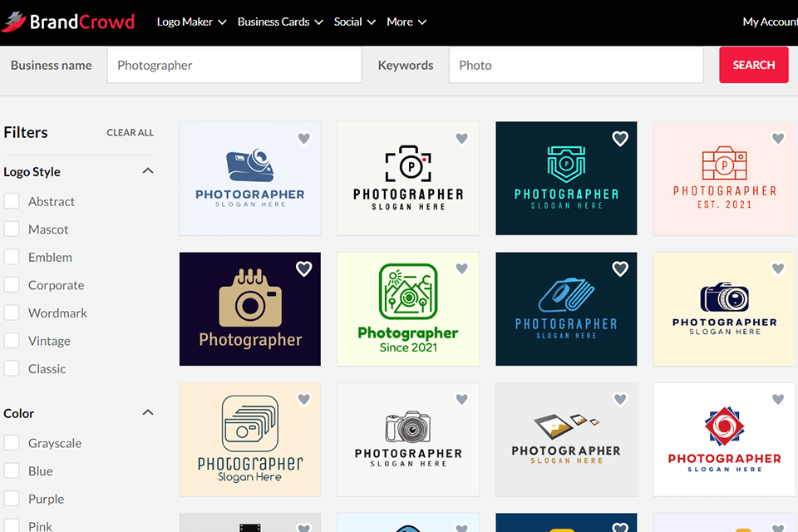798x532 pixels.
Task: Favorite the blue camera Photographer logo
Action: coord(304,138)
